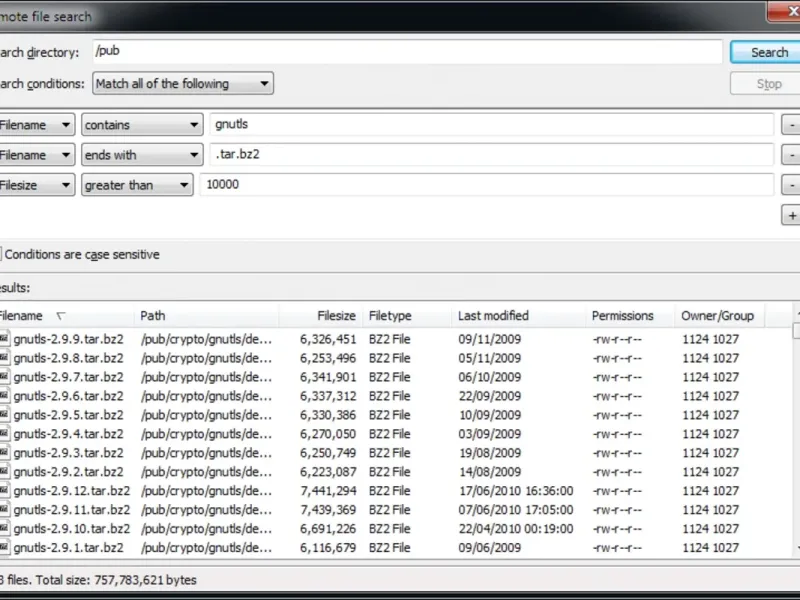The width and height of the screenshot is (800, 600).
Task: Click the file icon of gnutls-2.9.11.tar.bz2
Action: pyautogui.click(x=5, y=509)
